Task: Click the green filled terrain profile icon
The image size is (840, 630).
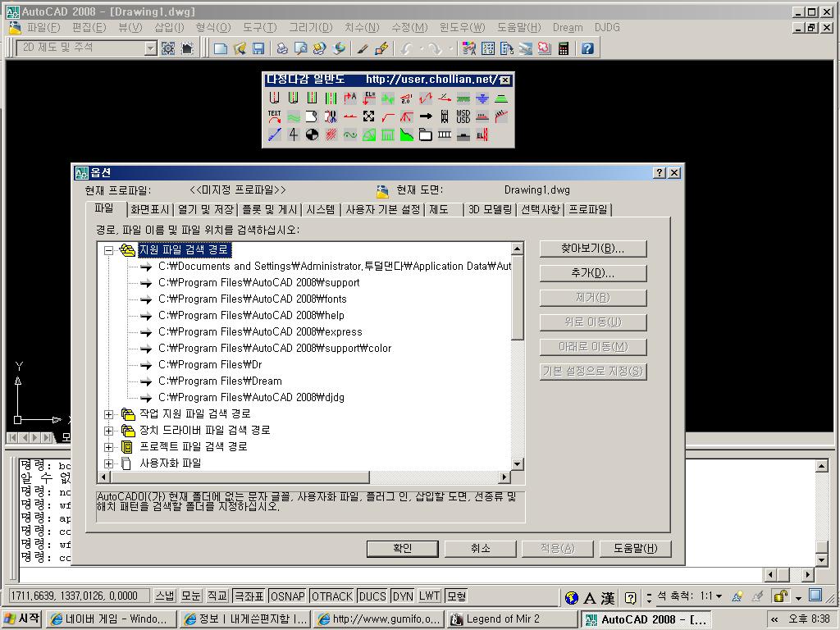Action: point(407,135)
